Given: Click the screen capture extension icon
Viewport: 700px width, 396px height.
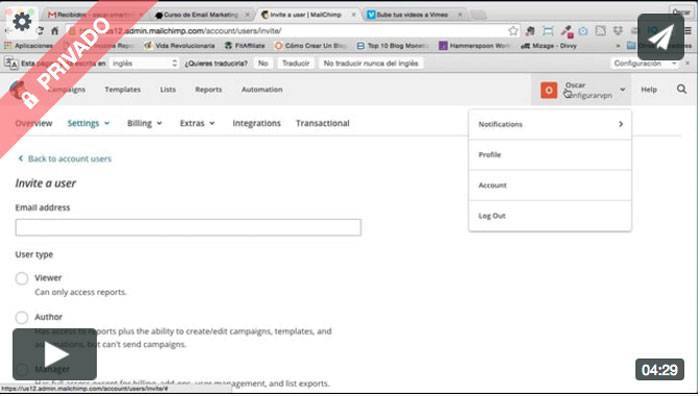Looking at the screenshot, I should 548,31.
